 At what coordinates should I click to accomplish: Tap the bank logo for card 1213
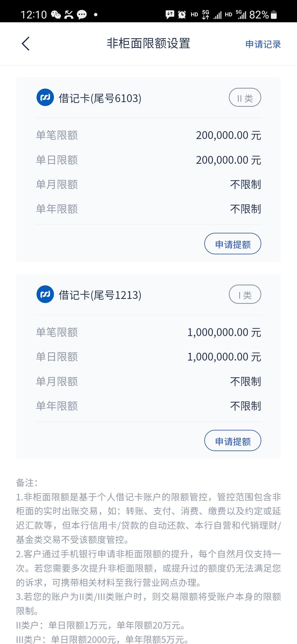(x=45, y=294)
